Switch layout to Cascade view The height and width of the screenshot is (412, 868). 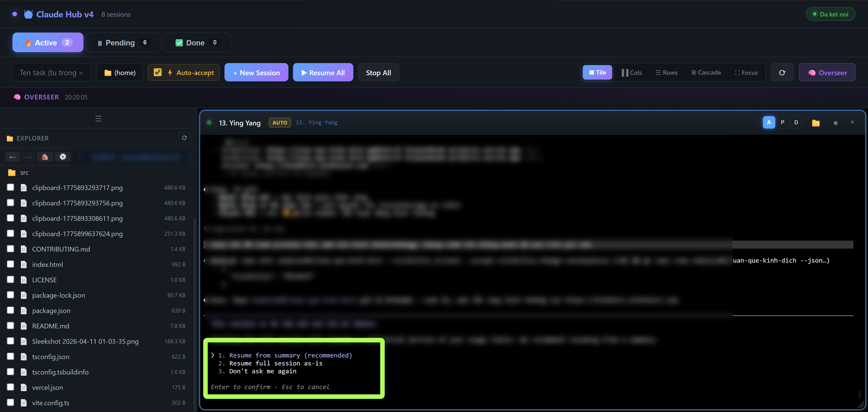pyautogui.click(x=706, y=72)
